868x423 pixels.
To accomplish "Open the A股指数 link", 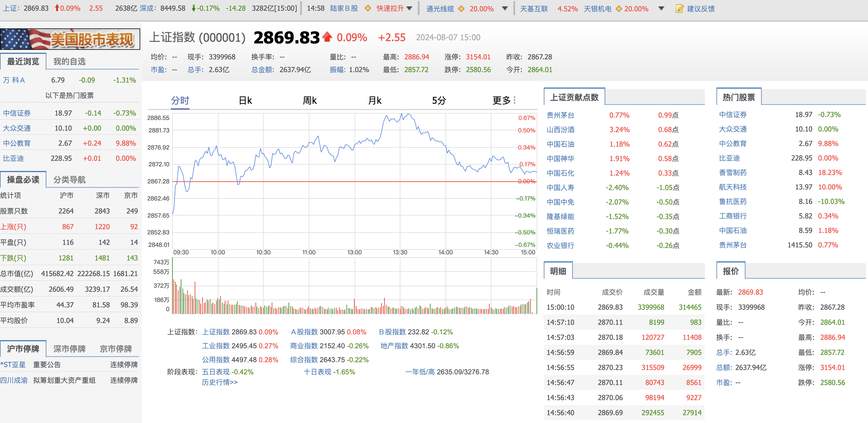I will pyautogui.click(x=304, y=332).
